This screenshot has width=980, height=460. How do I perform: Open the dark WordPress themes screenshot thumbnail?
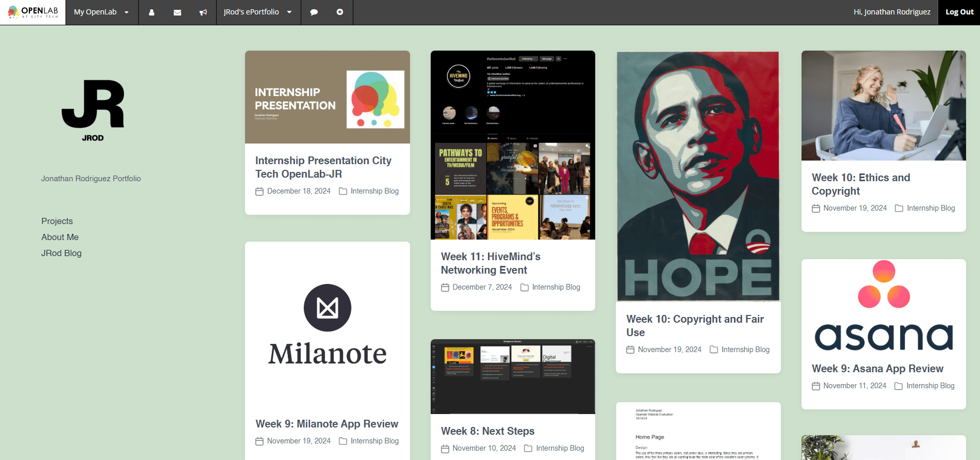(x=513, y=376)
